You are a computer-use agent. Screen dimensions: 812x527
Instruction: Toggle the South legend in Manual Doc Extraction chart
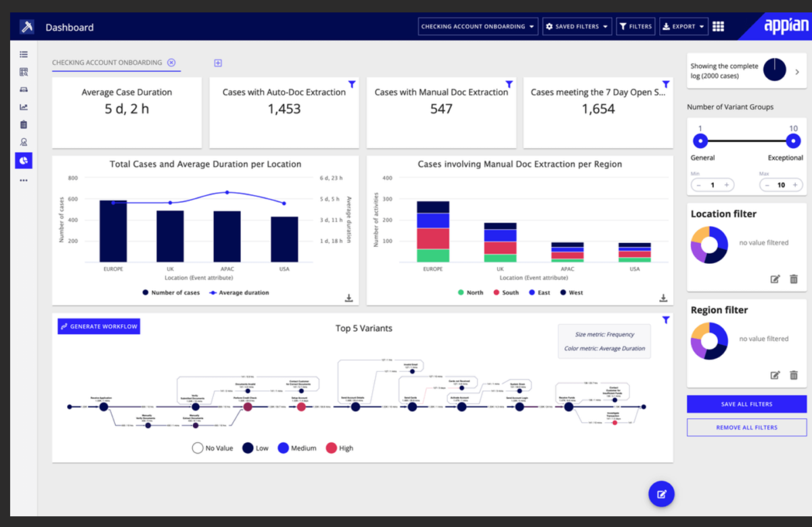click(x=505, y=292)
